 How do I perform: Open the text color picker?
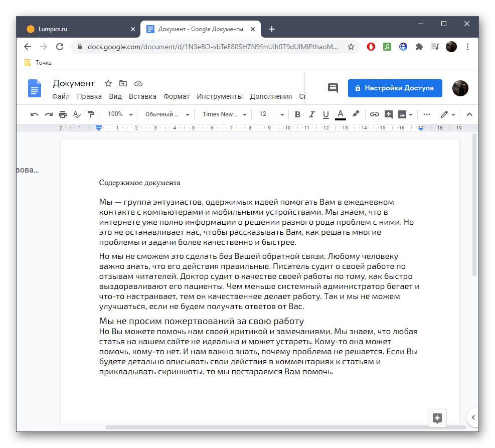(x=340, y=114)
